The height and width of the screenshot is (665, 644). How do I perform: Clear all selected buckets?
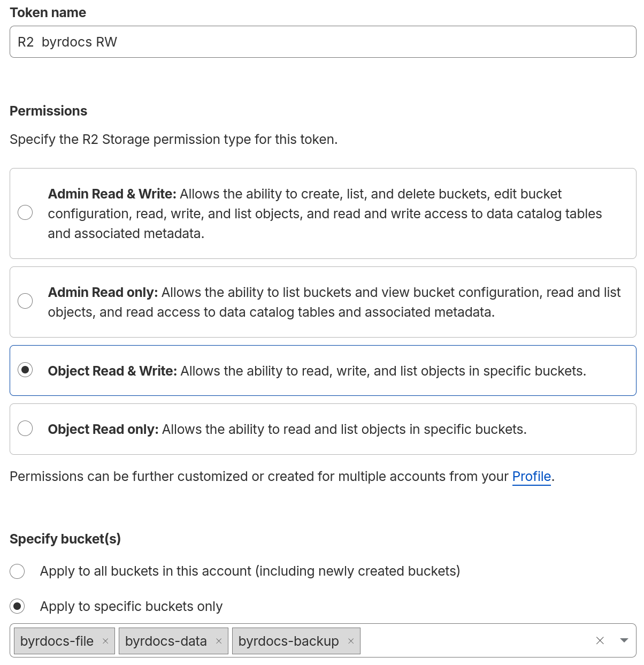pyautogui.click(x=600, y=641)
